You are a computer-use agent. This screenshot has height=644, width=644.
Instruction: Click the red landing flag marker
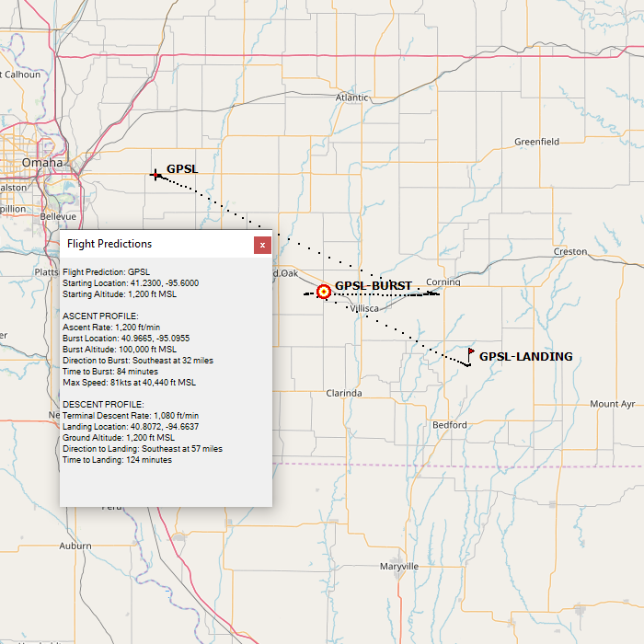click(470, 354)
